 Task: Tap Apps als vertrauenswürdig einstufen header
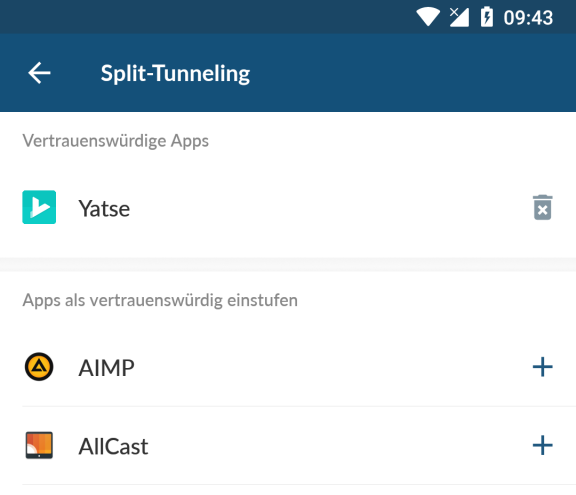(x=160, y=301)
